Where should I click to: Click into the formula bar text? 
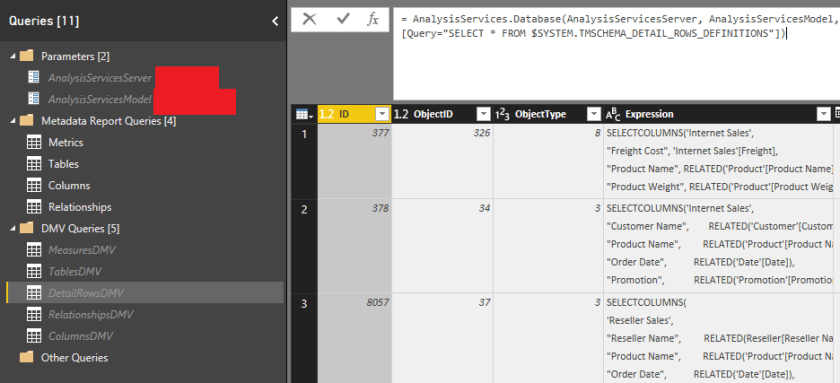click(x=616, y=54)
